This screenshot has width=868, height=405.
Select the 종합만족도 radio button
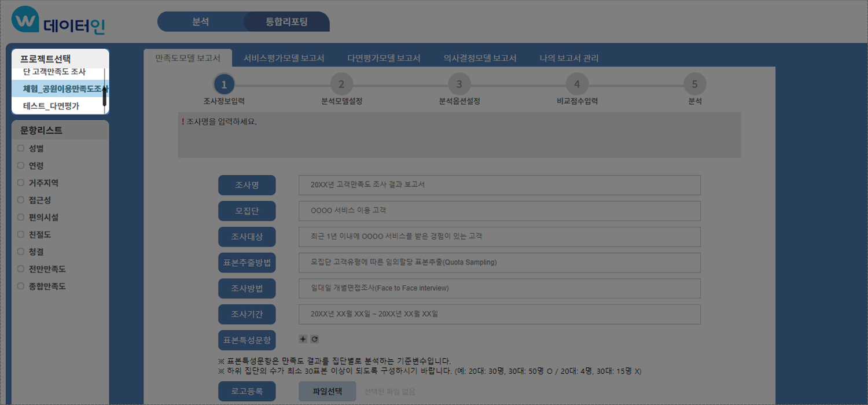click(21, 286)
